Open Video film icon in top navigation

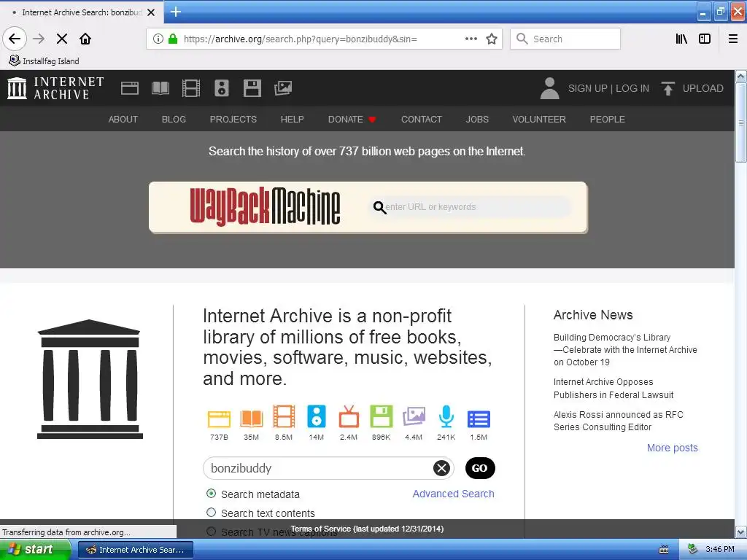click(191, 88)
